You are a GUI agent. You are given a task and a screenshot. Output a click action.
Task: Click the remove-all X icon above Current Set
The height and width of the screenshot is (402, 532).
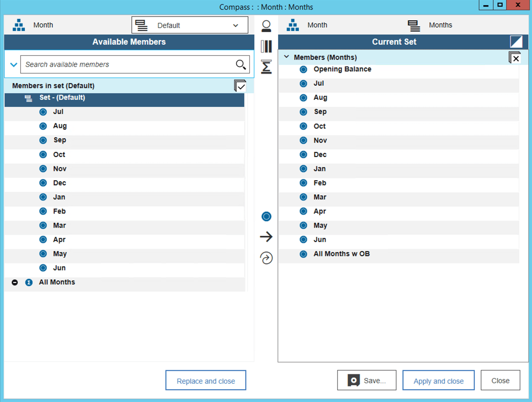[515, 58]
